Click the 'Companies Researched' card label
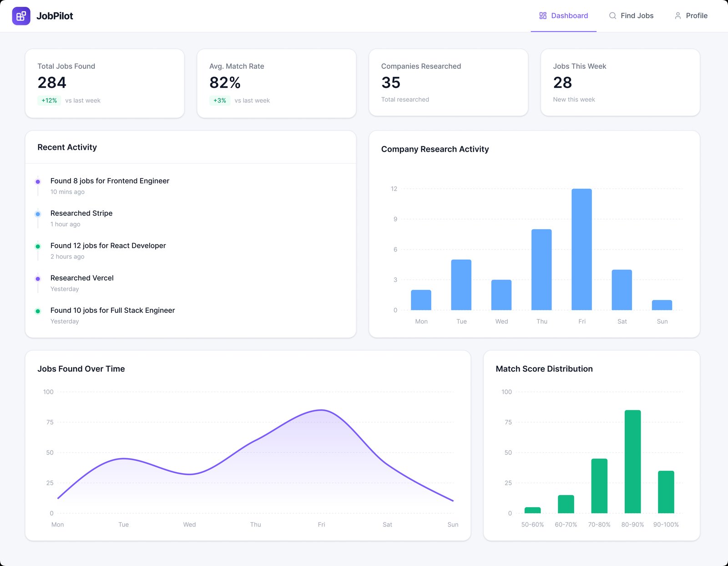This screenshot has height=566, width=728. pyautogui.click(x=421, y=66)
